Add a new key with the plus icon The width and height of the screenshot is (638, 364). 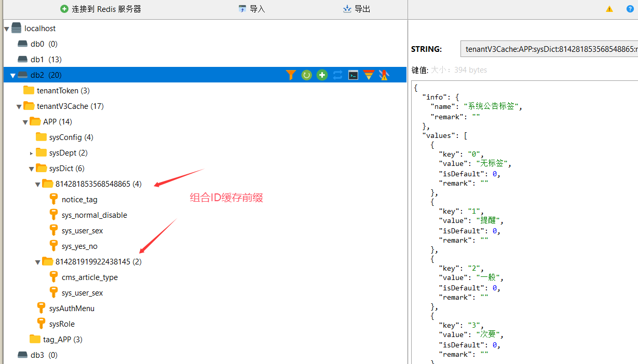click(322, 75)
